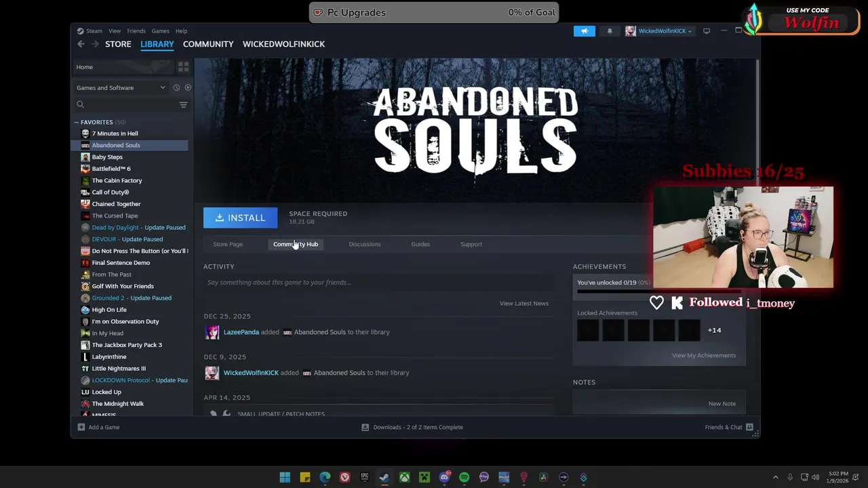Viewport: 868px width, 488px height.
Task: Click the Add a Game plus icon
Action: coord(81,427)
